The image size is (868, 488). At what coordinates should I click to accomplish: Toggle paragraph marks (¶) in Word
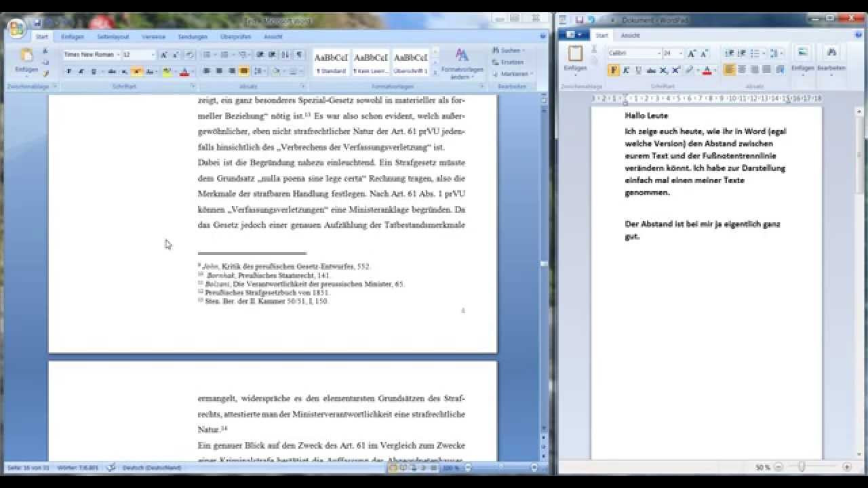(299, 54)
